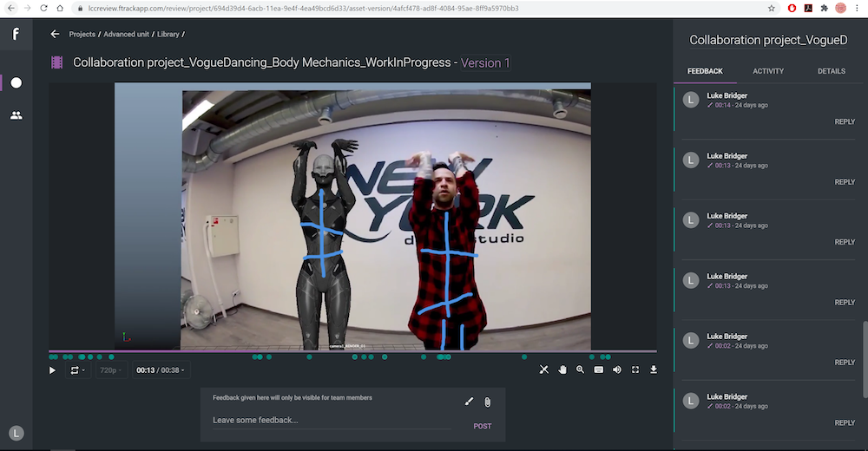Open the user avatar at sidebar bottom

point(16,433)
